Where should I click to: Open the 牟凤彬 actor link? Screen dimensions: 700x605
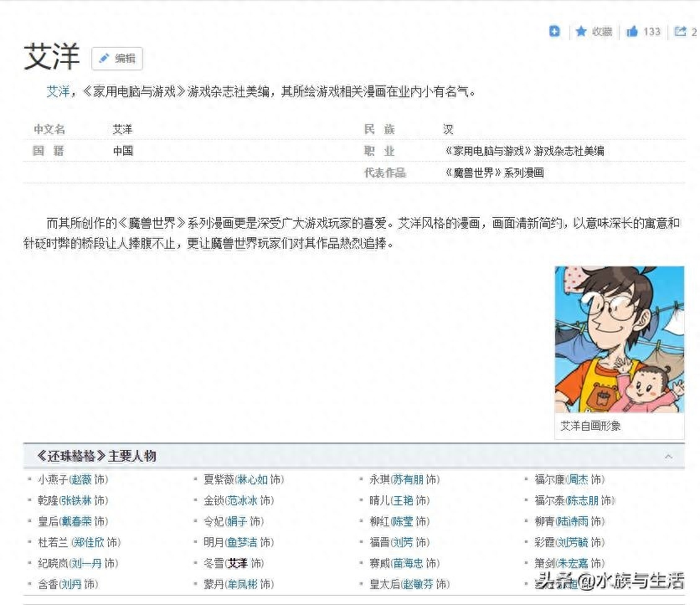[x=243, y=584]
